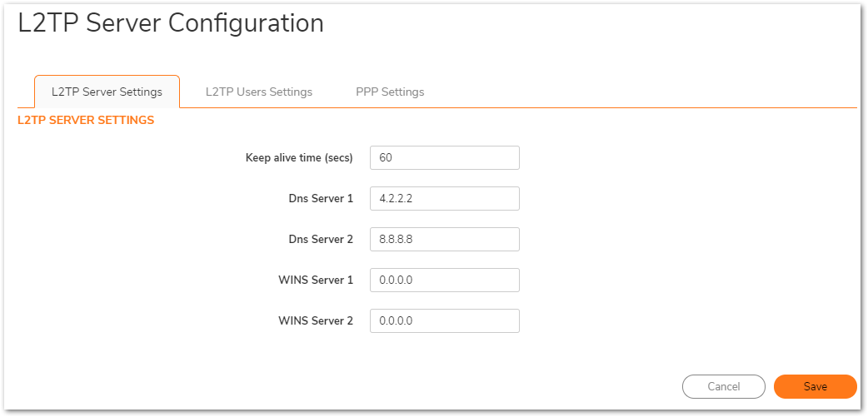Focus the Keep alive time input field

tap(444, 158)
